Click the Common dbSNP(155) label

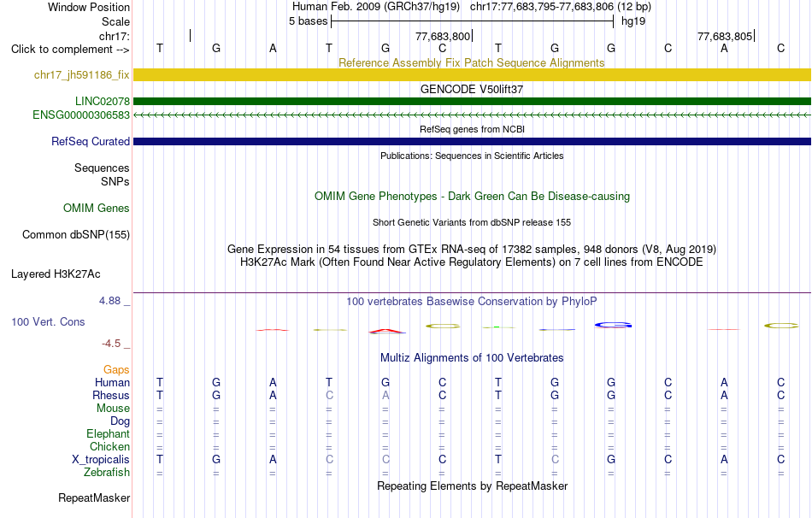[76, 235]
